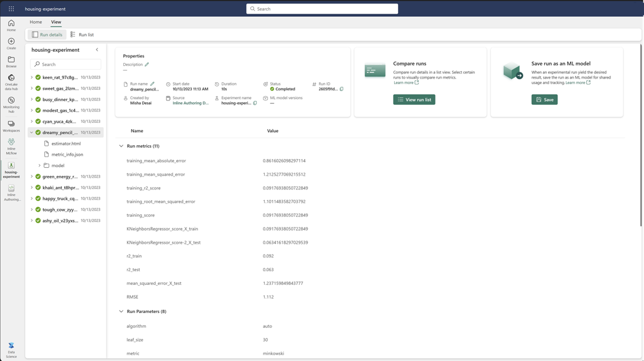Open Inline MLflow workspace icon
The height and width of the screenshot is (361, 644).
(x=11, y=147)
